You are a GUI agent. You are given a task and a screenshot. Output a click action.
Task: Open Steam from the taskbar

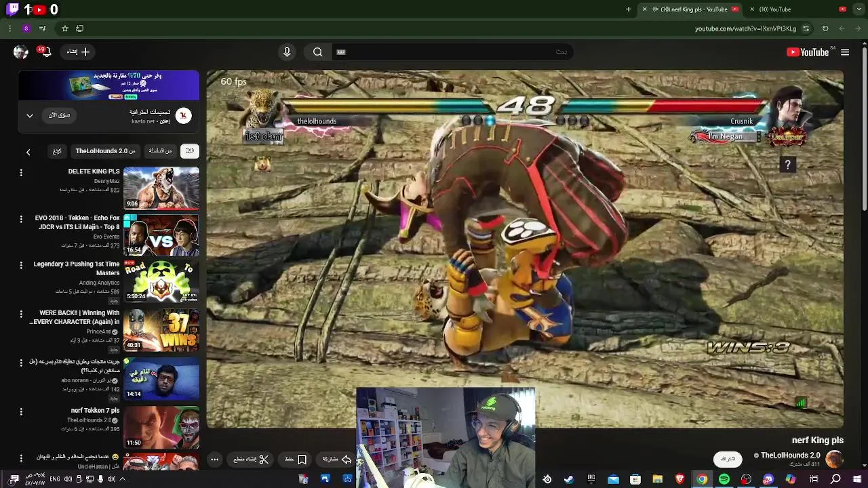569,479
